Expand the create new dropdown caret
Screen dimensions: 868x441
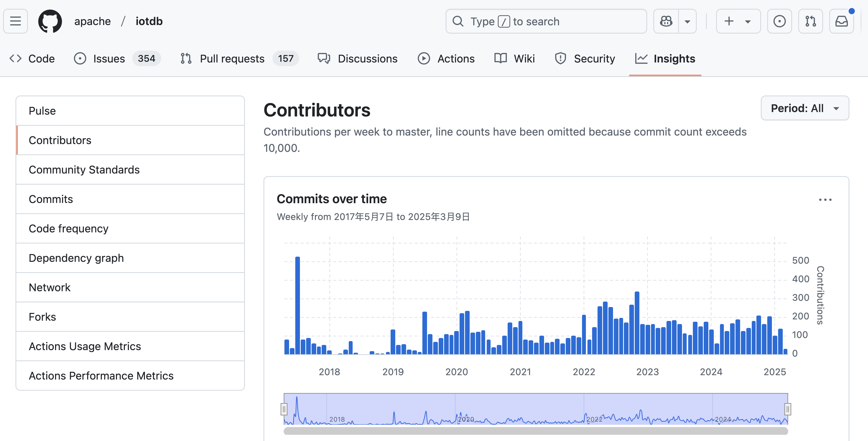point(748,21)
